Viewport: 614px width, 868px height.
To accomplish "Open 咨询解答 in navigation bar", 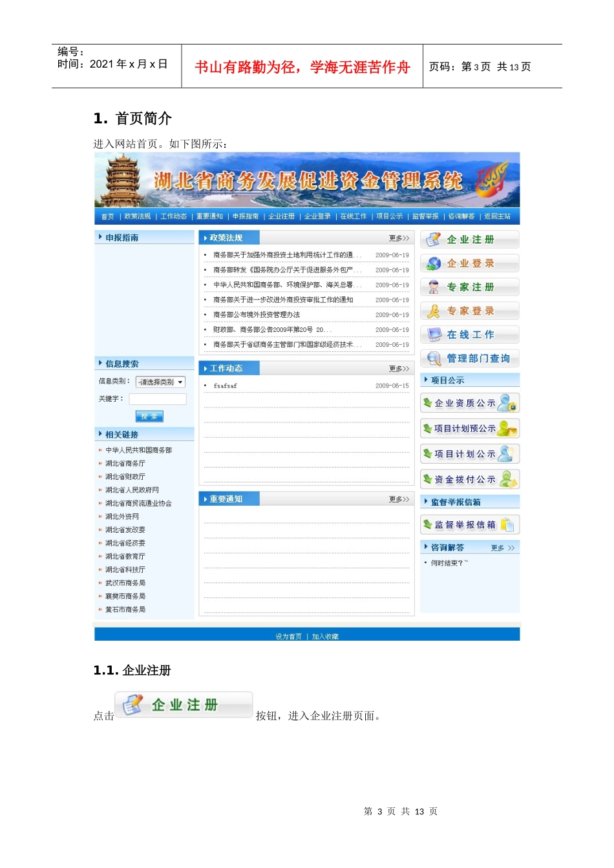I will point(461,216).
